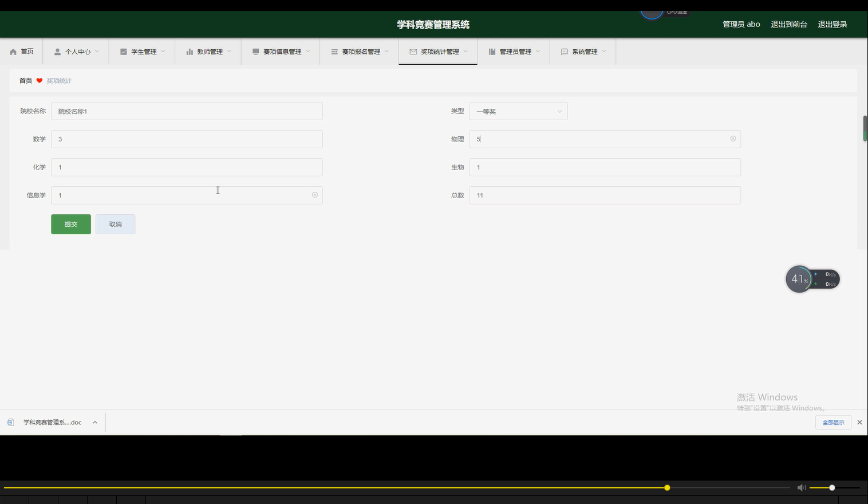Click the 院校名称 input field
Viewport: 868px width, 504px height.
pos(187,111)
